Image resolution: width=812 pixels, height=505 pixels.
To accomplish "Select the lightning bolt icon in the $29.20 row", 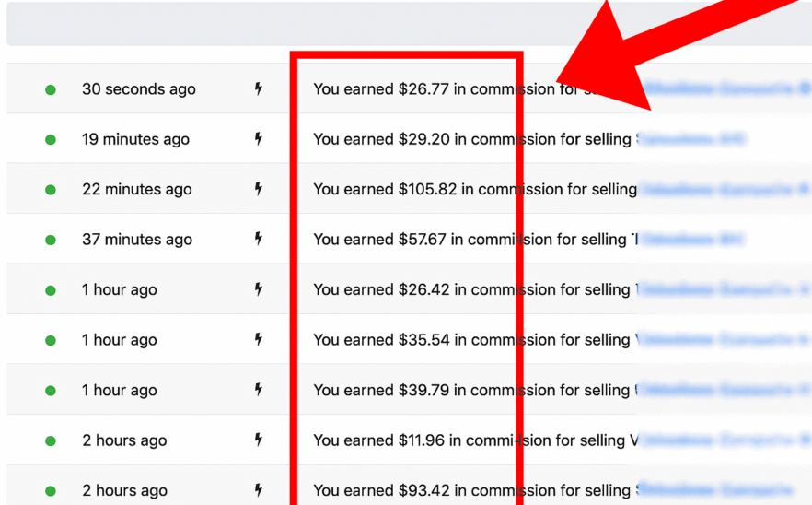I will click(259, 139).
